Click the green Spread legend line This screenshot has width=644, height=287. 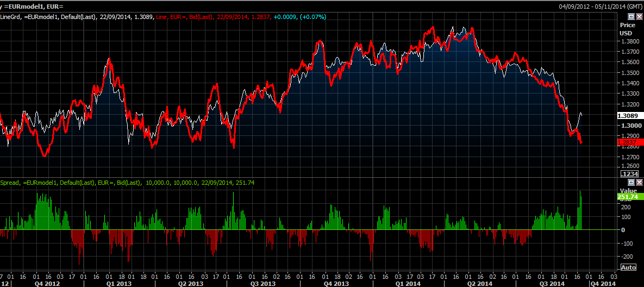[x=127, y=183]
